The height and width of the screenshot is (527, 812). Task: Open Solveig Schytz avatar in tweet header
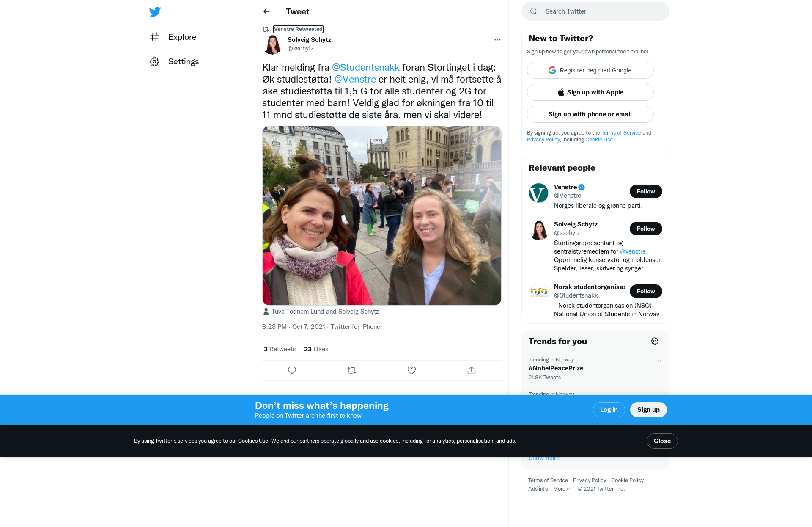tap(273, 44)
